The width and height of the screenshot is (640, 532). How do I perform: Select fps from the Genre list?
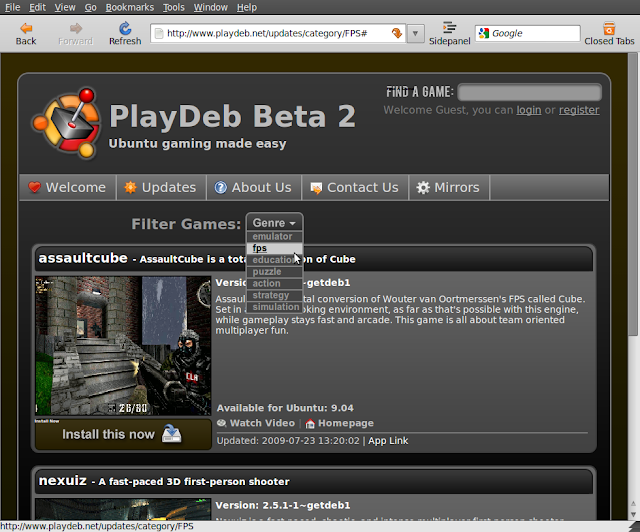[x=274, y=248]
